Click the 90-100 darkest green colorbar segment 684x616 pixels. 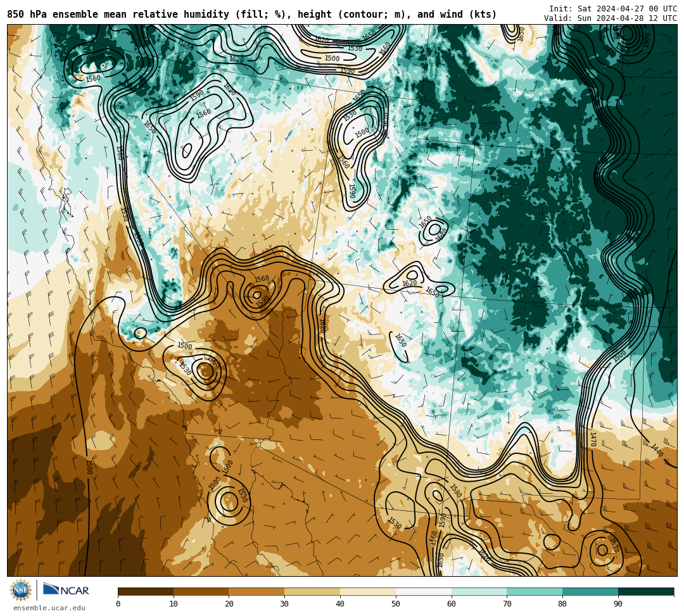[x=646, y=591]
